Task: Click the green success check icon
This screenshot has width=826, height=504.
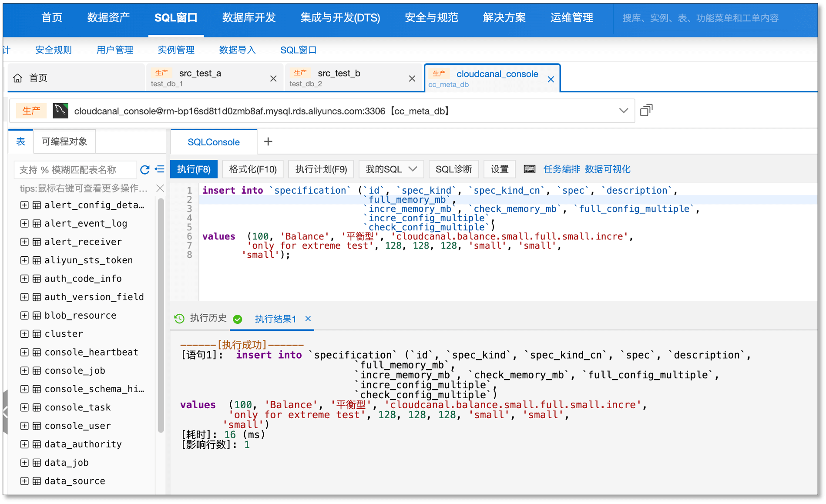Action: tap(238, 319)
